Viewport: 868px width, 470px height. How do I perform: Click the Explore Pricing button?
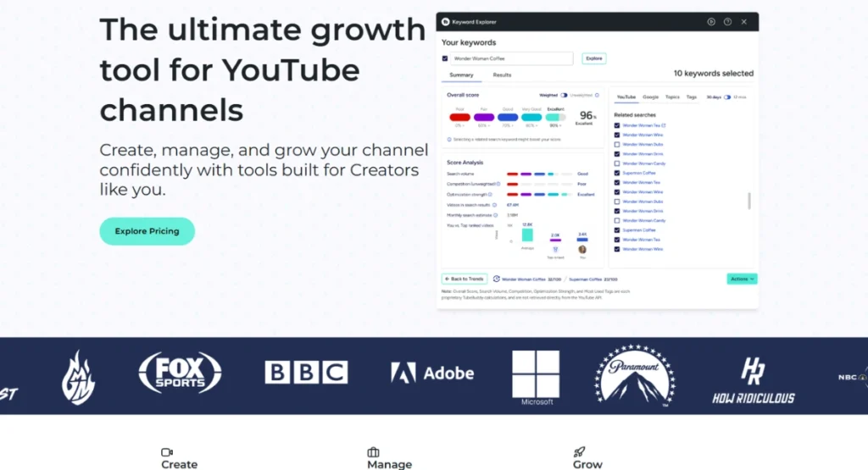147,231
